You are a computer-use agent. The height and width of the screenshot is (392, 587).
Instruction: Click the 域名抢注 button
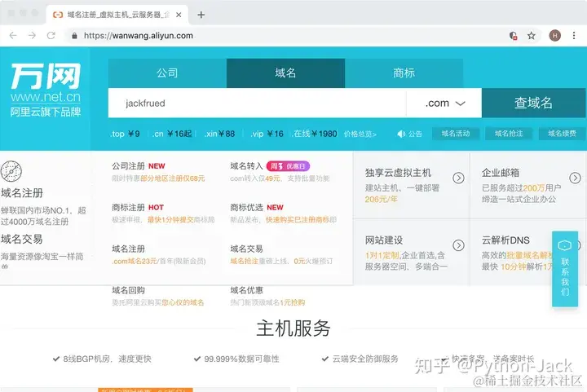(x=509, y=134)
